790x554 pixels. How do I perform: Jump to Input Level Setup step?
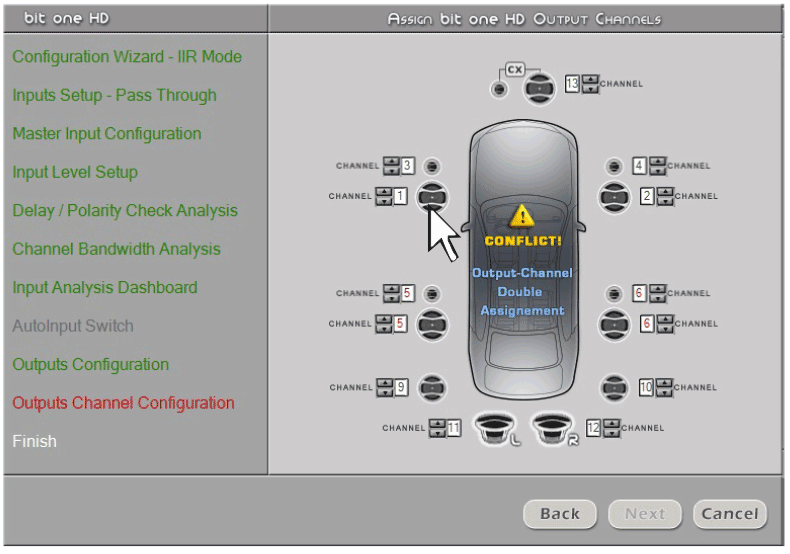pyautogui.click(x=75, y=172)
